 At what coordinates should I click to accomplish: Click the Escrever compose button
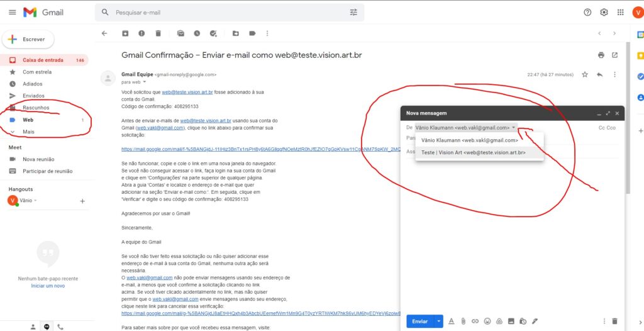[x=28, y=40]
